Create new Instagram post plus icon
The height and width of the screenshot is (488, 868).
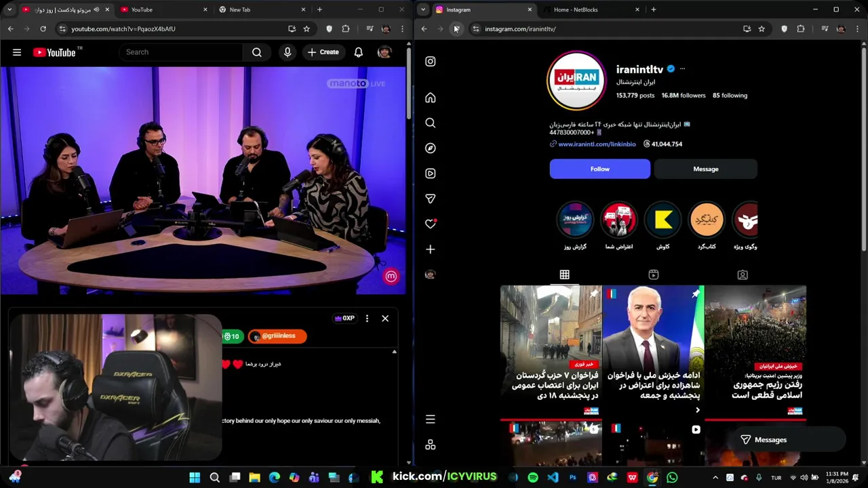pos(430,249)
